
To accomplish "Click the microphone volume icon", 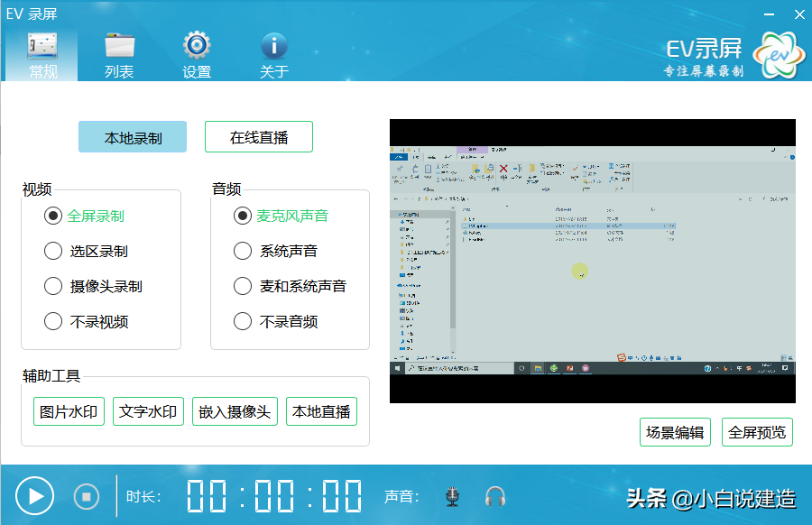I will click(x=451, y=495).
